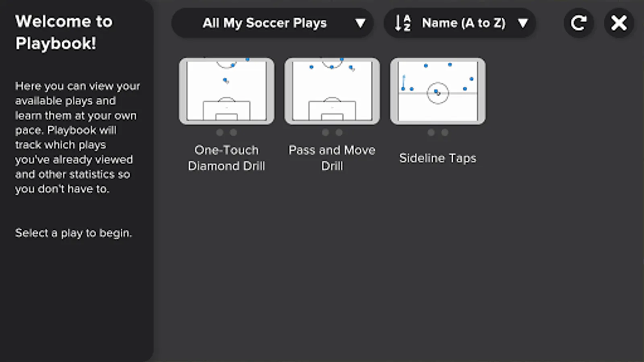Click the arrow beside All My Soccer Plays
Image resolution: width=644 pixels, height=362 pixels.
(x=360, y=23)
